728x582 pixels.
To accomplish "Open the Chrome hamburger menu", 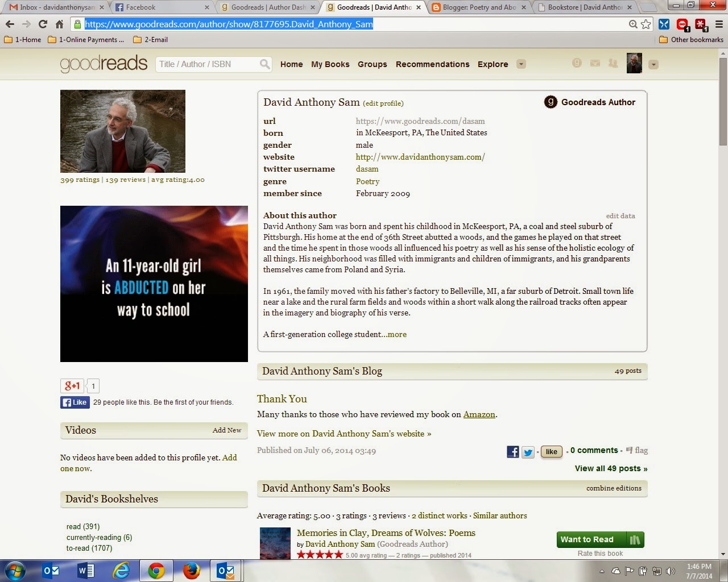I will click(718, 24).
